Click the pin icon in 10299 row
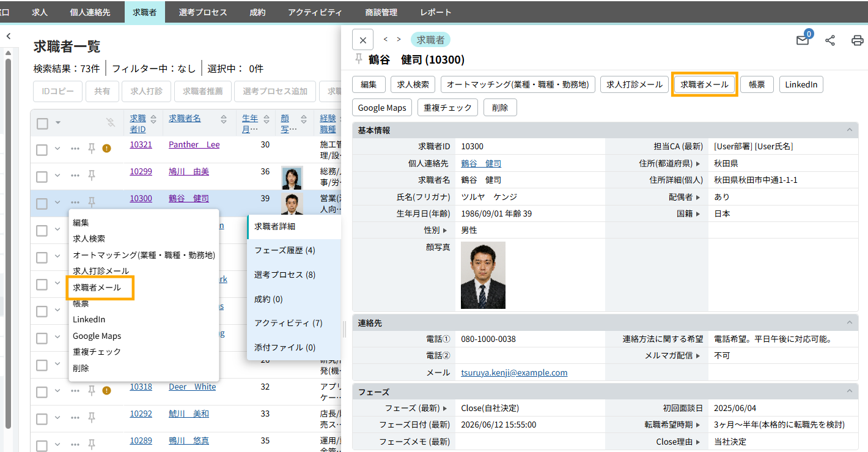868x452 pixels. coord(92,176)
